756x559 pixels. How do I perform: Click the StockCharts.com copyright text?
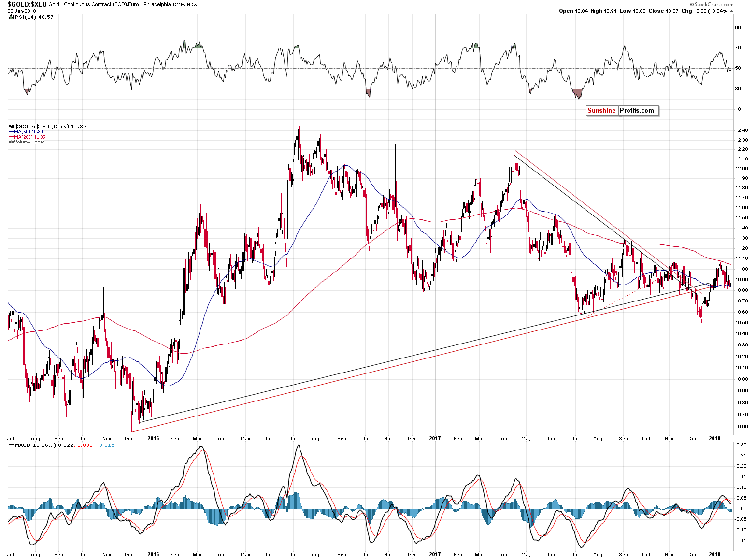click(x=712, y=4)
